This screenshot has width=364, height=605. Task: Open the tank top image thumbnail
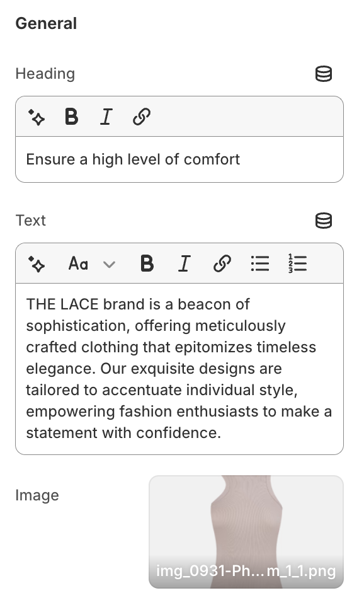pyautogui.click(x=246, y=532)
